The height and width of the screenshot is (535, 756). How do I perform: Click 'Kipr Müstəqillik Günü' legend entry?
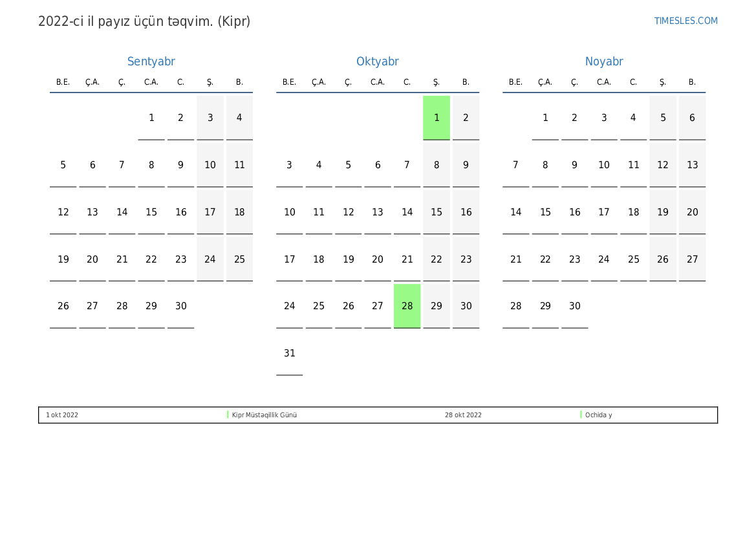[x=265, y=415]
